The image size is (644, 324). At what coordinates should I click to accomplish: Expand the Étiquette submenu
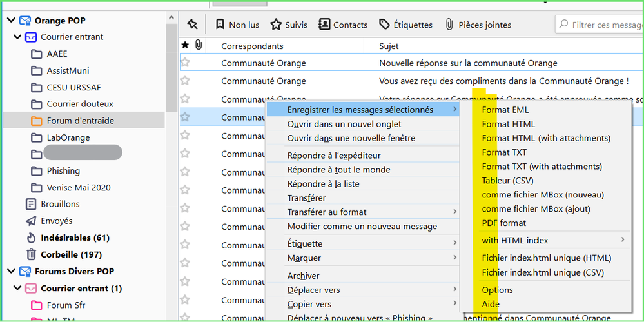(x=363, y=243)
